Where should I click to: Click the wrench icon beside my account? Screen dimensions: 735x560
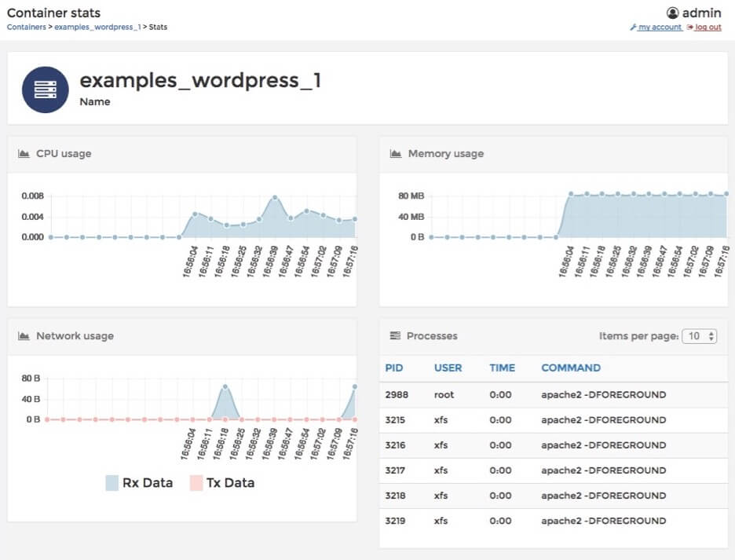coord(633,27)
